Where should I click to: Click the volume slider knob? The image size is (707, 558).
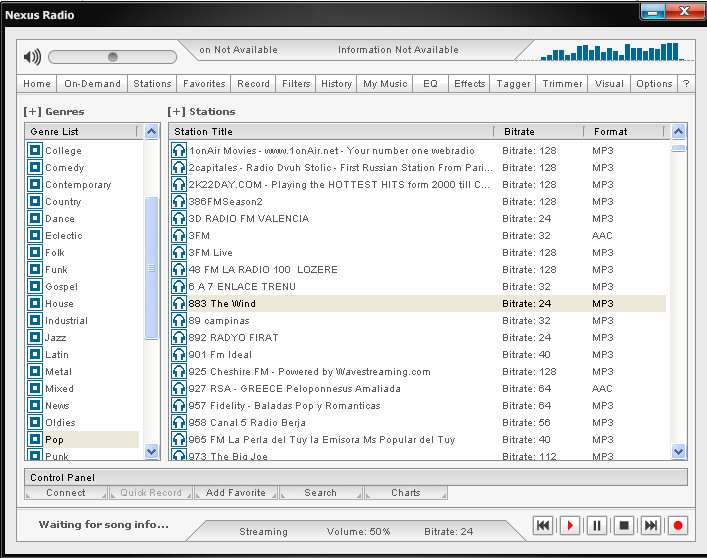113,57
